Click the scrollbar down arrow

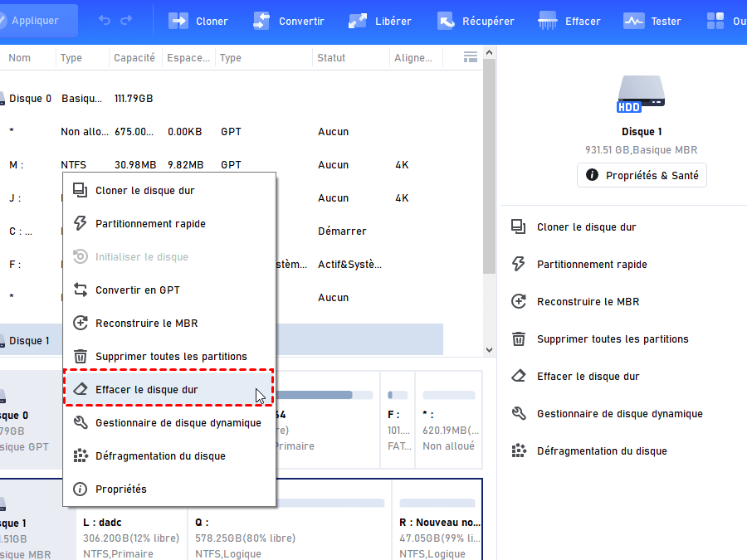489,349
